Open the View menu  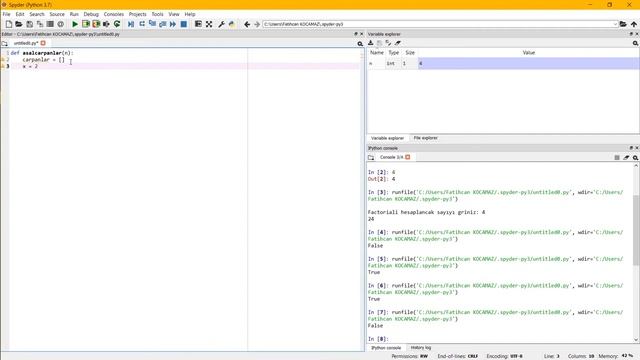(x=174, y=14)
